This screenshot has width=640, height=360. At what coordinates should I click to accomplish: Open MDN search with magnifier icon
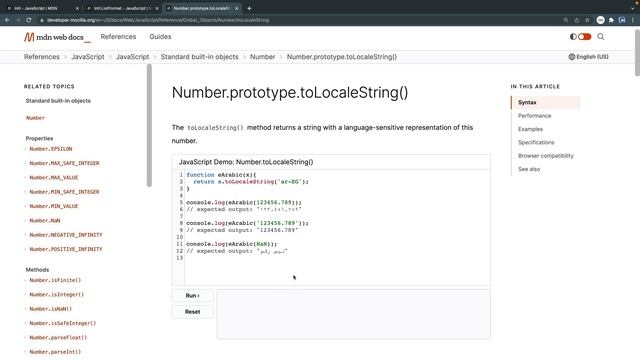pos(600,37)
